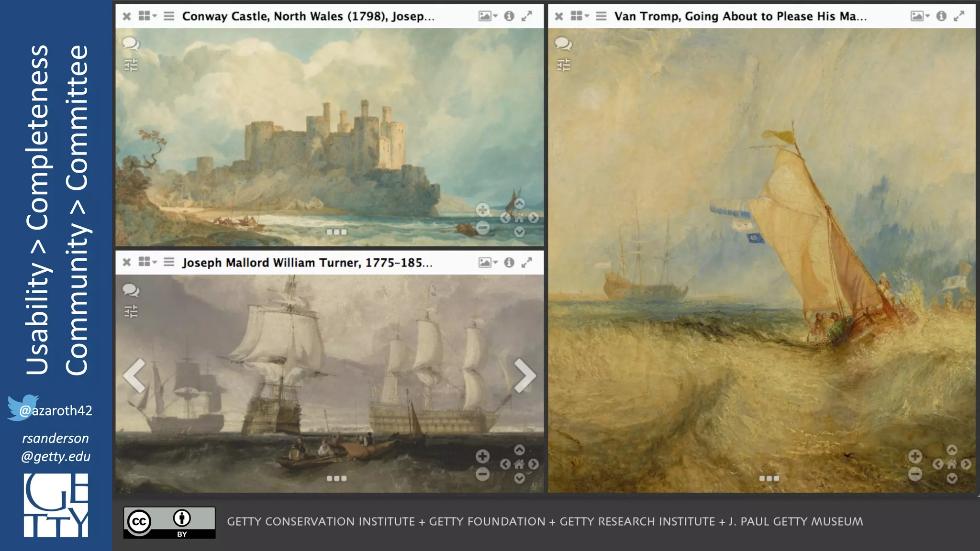Pan down in Joseph Mallord Turner ships image
The height and width of the screenshot is (551, 980).
(x=520, y=478)
